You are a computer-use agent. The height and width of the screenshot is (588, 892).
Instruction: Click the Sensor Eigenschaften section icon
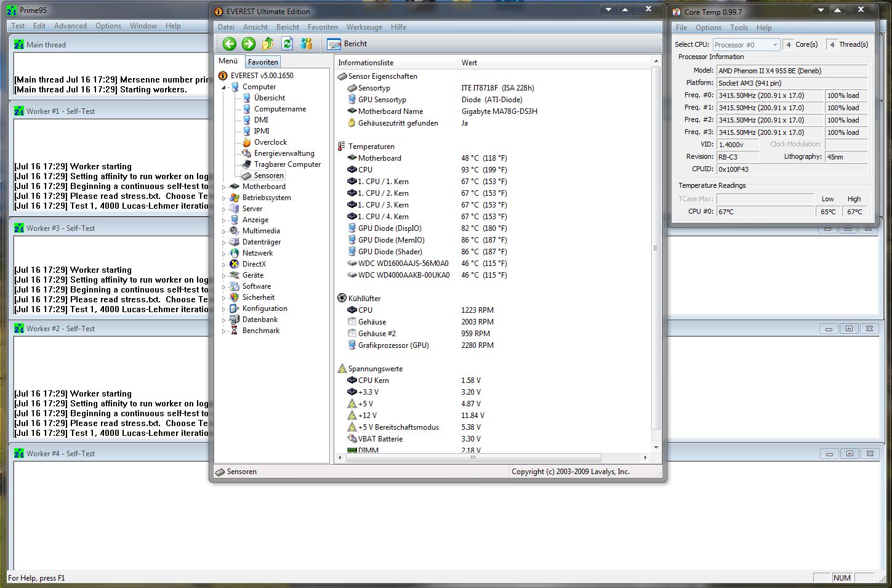click(x=342, y=76)
